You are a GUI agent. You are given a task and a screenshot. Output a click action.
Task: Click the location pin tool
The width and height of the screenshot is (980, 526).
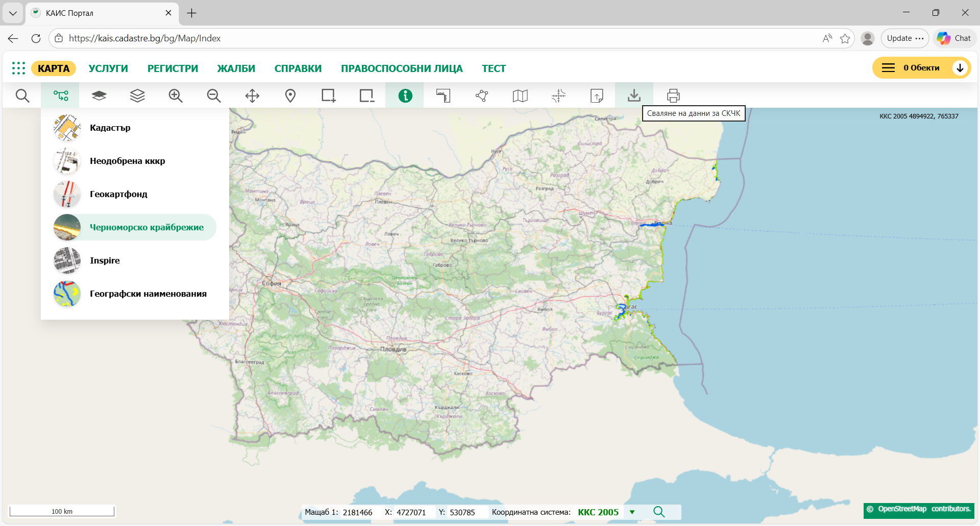(x=290, y=95)
